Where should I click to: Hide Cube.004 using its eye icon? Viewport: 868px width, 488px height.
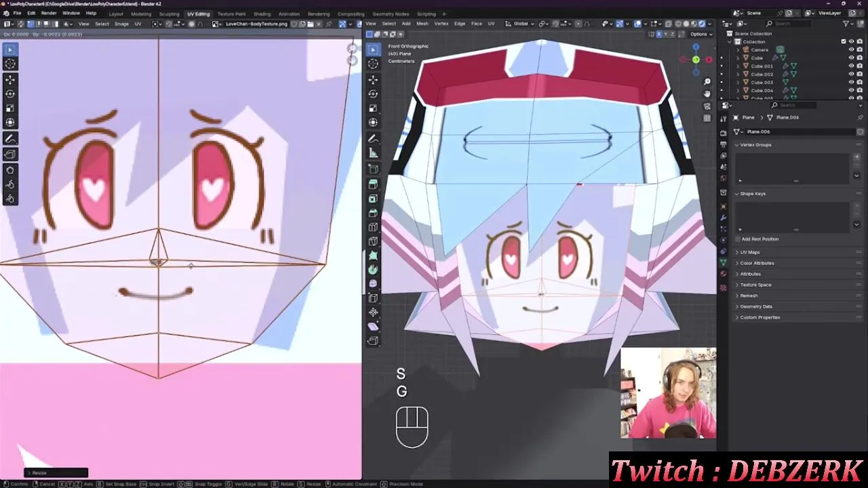pyautogui.click(x=851, y=90)
